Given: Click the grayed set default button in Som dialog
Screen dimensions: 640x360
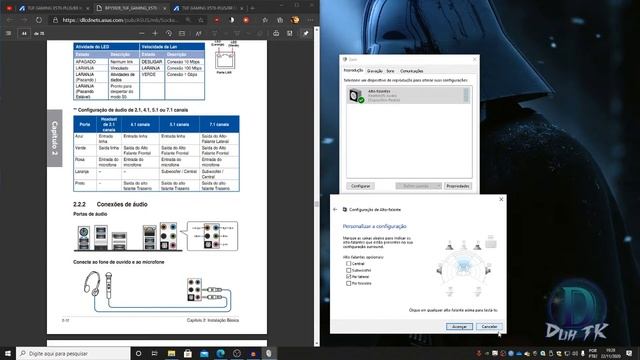Looking at the screenshot, I should click(416, 186).
